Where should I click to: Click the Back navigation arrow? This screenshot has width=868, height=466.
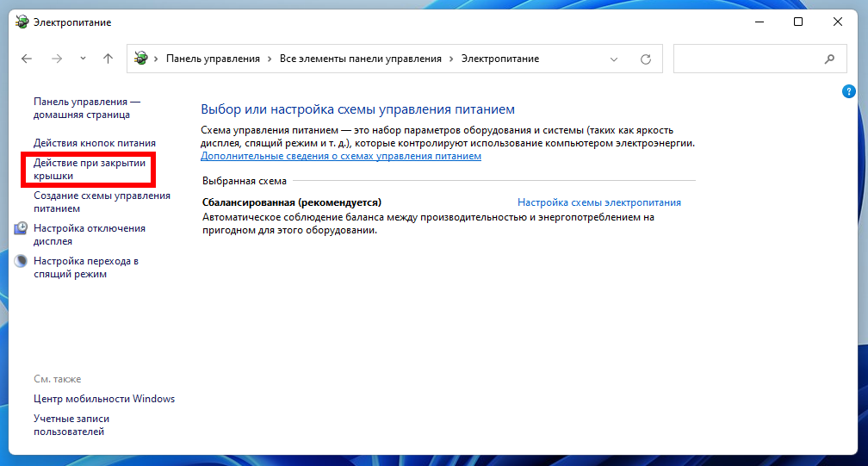(27, 59)
